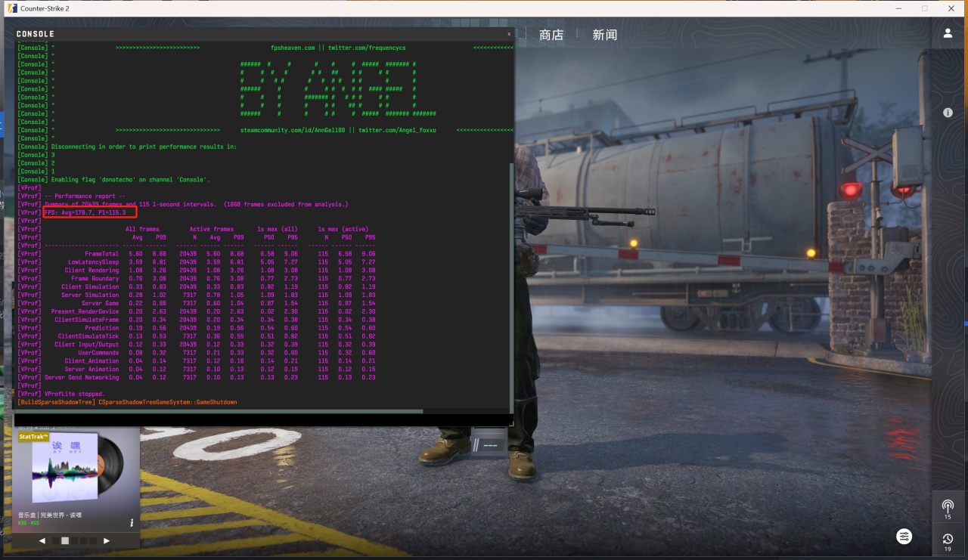Click the Frame Boundary row
This screenshot has height=560, width=968.
coord(196,278)
